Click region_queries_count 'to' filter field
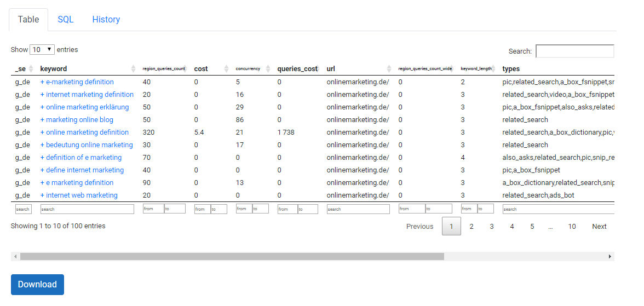 click(175, 209)
